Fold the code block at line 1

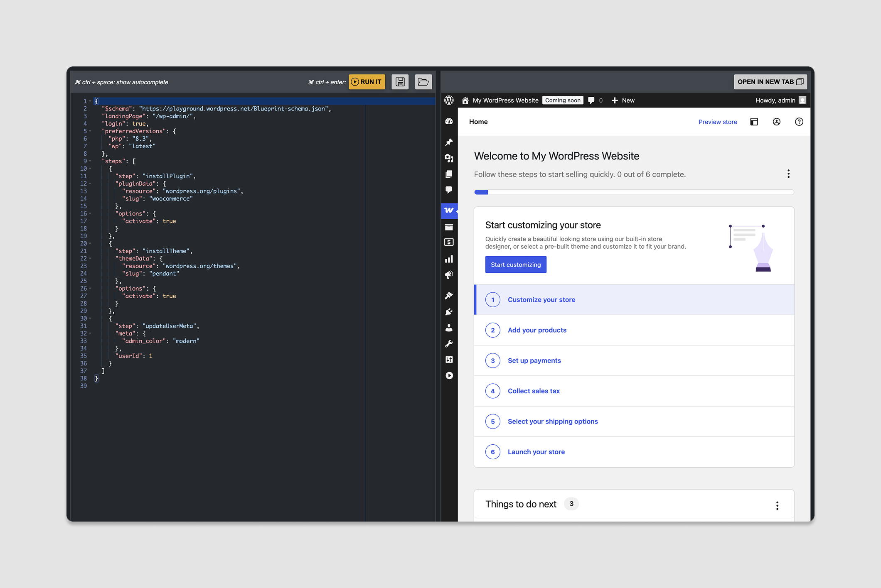pyautogui.click(x=90, y=101)
